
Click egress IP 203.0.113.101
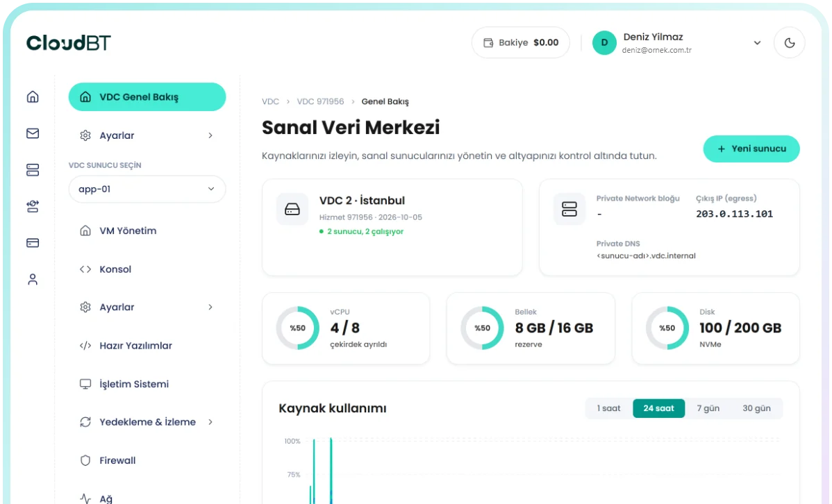734,214
